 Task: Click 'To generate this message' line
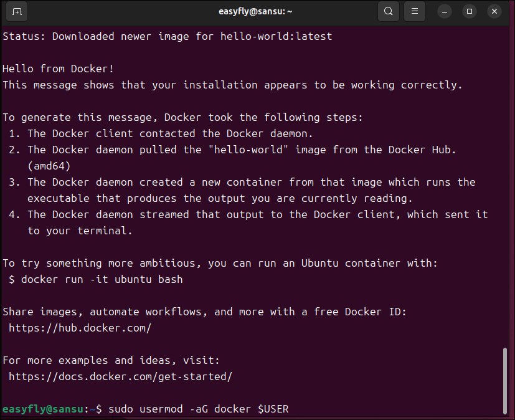point(182,117)
